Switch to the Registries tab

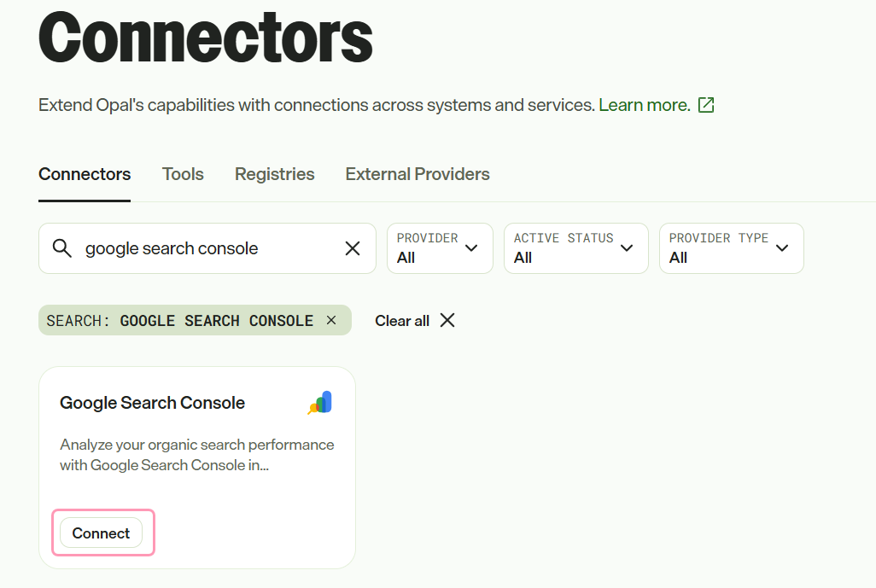point(274,174)
